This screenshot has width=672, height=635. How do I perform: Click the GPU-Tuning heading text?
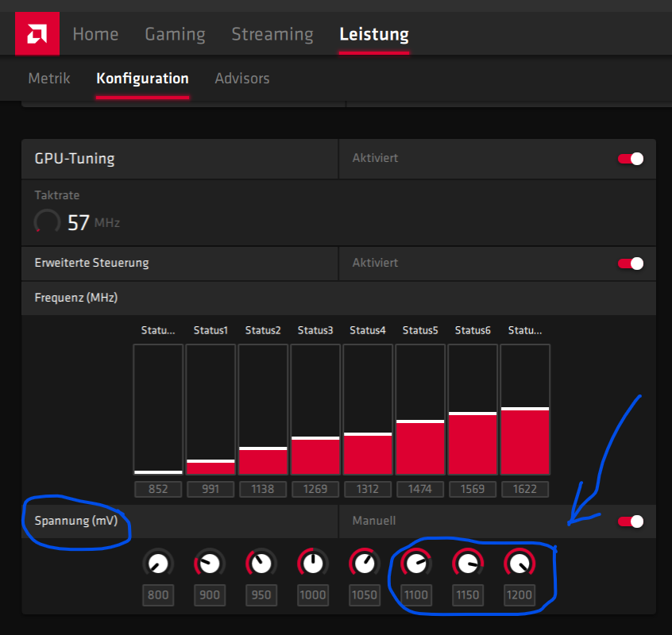tap(75, 159)
